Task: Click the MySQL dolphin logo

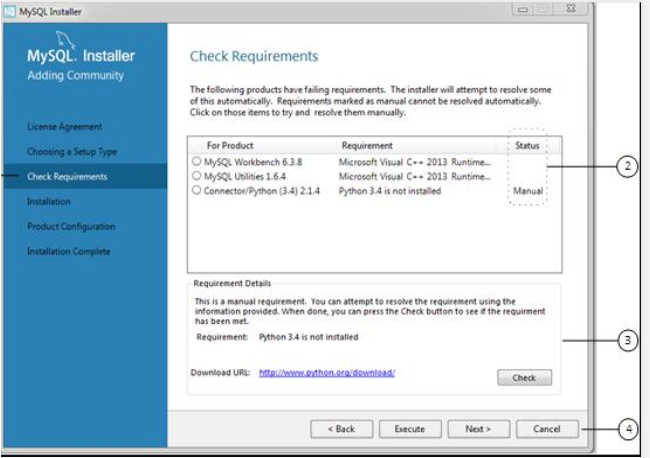Action: tap(65, 39)
